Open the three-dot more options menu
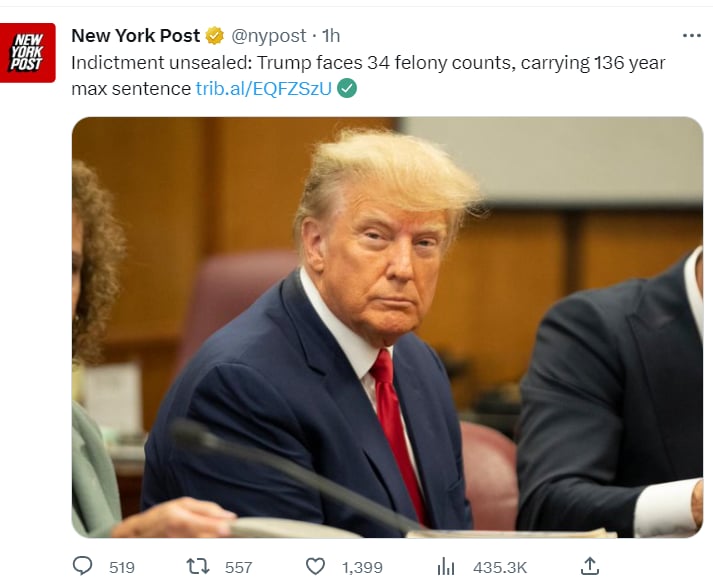713x587 pixels. click(692, 35)
